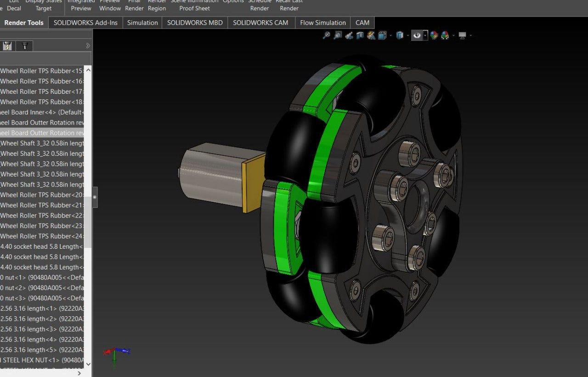Select Wheel Roller TPS Rubber<21> in tree
This screenshot has height=377, width=588.
tap(42, 205)
